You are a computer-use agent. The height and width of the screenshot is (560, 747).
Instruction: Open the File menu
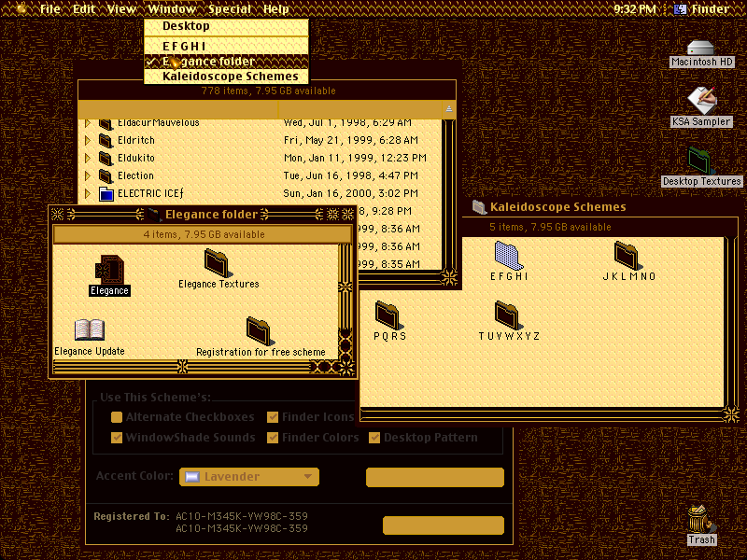50,9
